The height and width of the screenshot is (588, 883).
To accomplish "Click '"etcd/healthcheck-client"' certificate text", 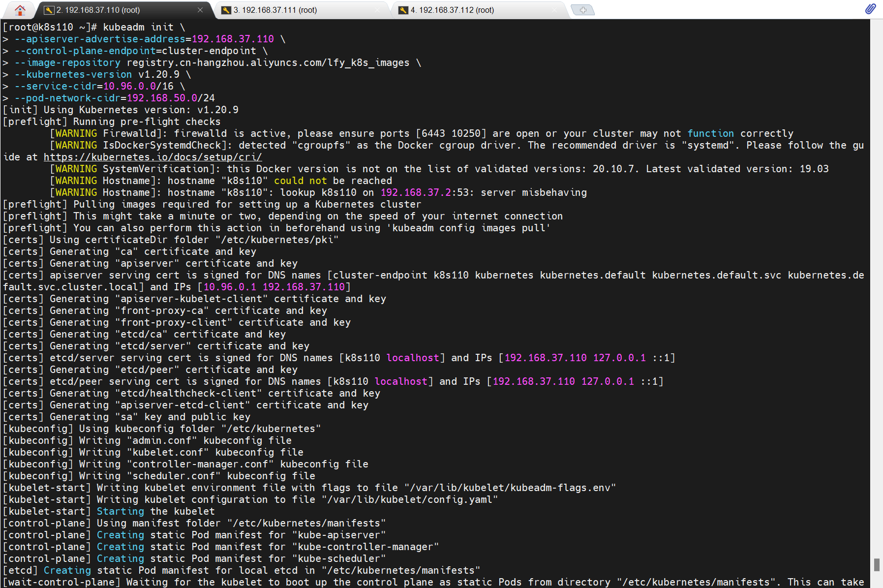I will pyautogui.click(x=188, y=393).
